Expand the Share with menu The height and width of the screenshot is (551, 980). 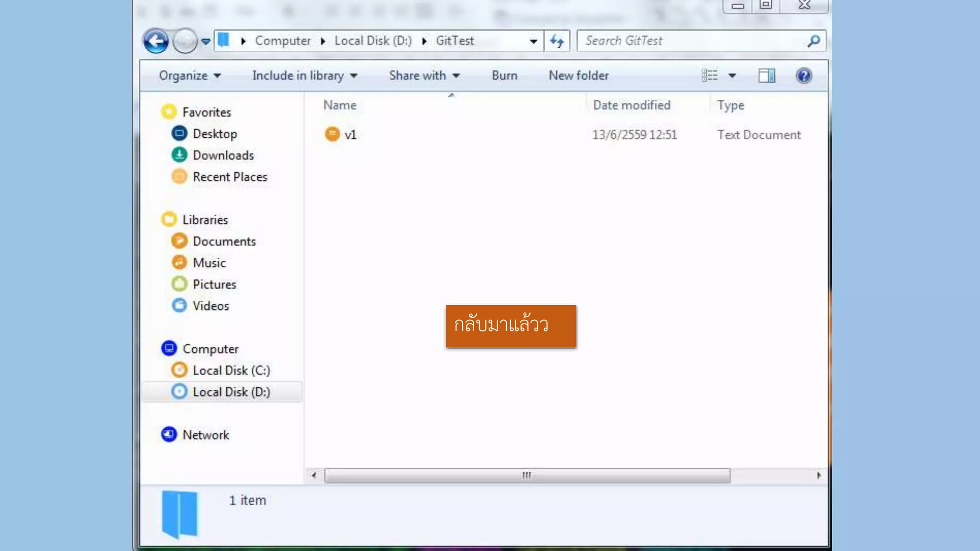[x=424, y=76]
